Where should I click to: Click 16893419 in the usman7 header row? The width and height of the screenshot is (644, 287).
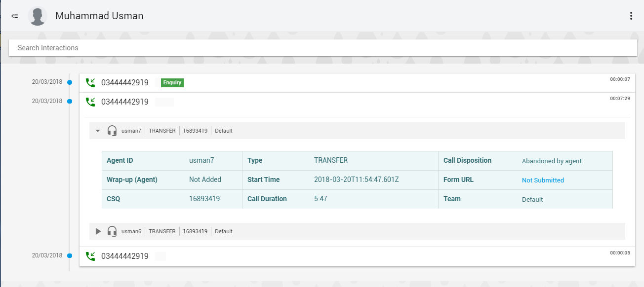coord(195,131)
